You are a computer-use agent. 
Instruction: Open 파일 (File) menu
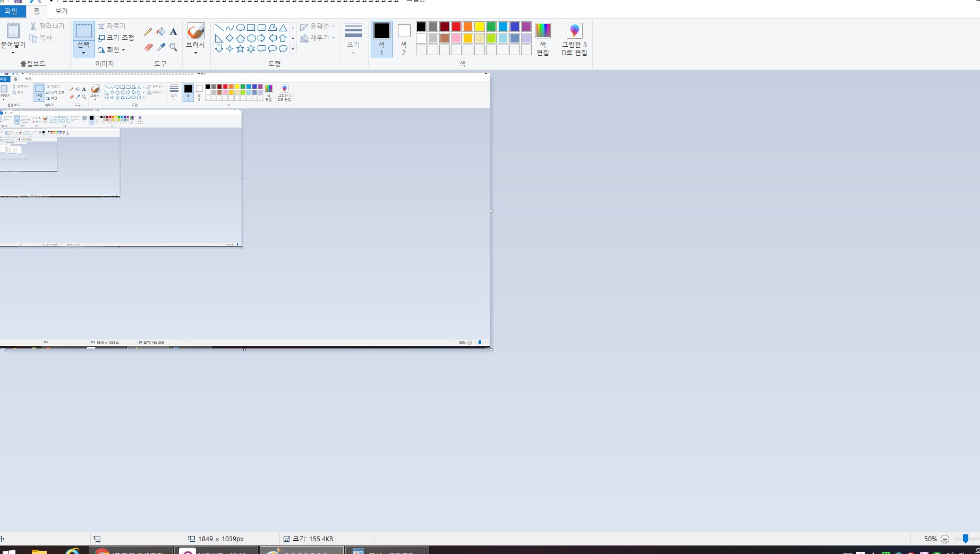pos(12,11)
